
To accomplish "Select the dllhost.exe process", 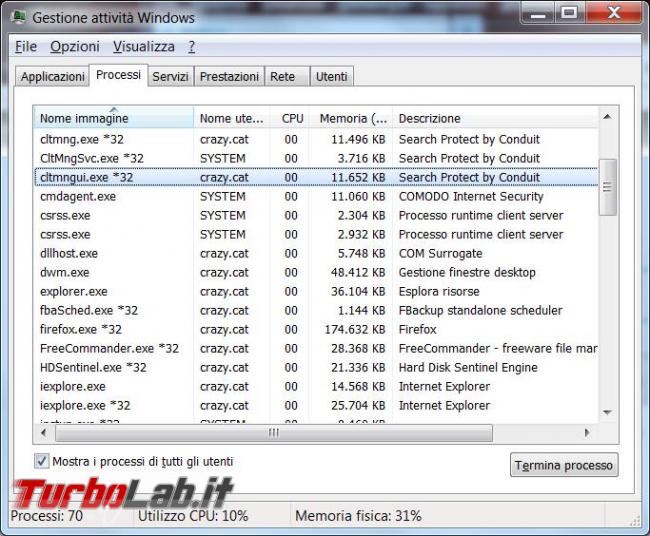I will coord(316,254).
